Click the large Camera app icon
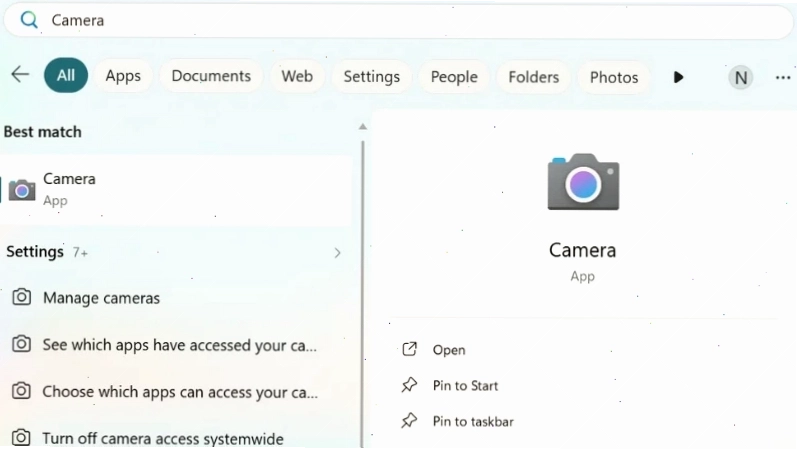The width and height of the screenshot is (797, 450). (583, 182)
